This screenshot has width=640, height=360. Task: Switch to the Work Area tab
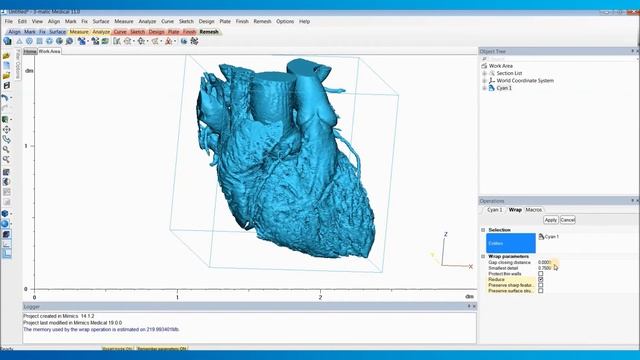point(49,51)
